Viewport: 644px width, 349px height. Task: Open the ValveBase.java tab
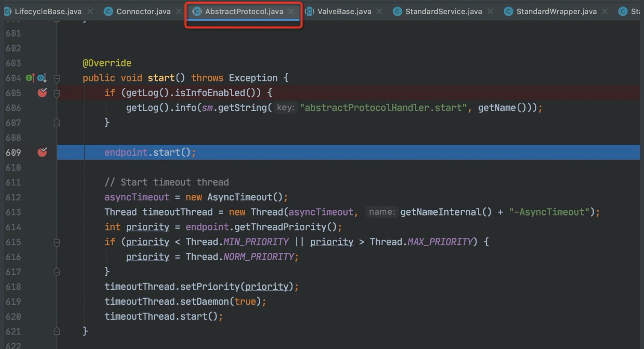pos(344,12)
